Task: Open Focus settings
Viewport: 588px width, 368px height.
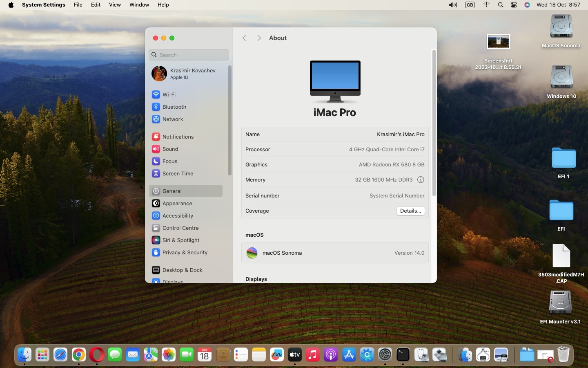Action: point(186,161)
